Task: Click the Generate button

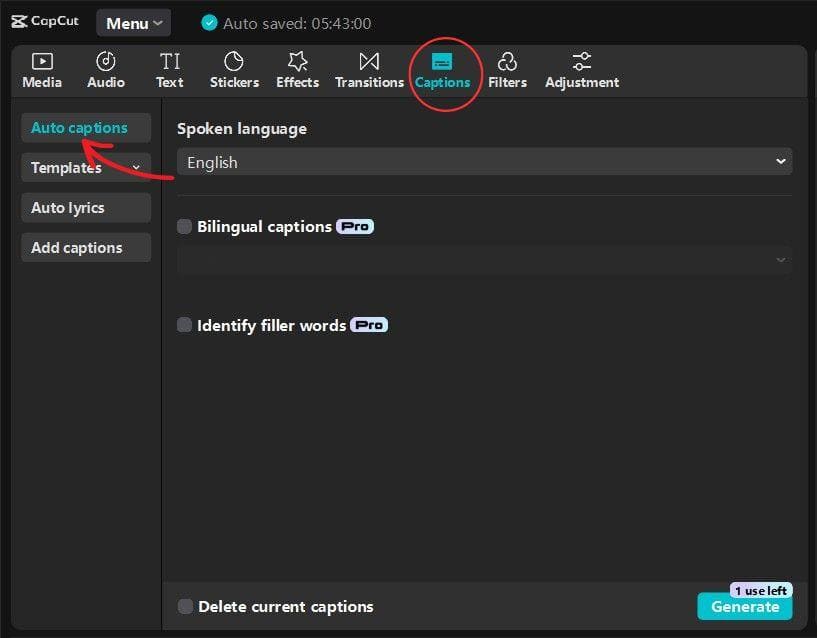Action: click(x=745, y=606)
